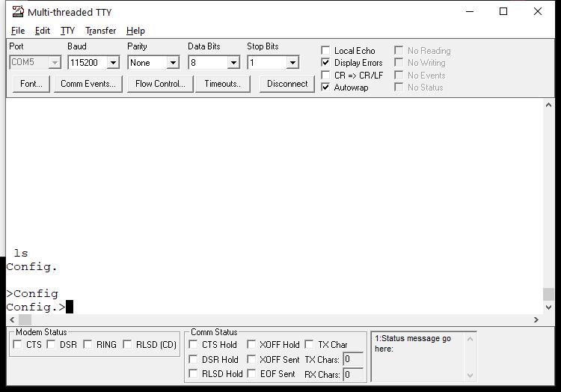This screenshot has height=392, width=561.
Task: Open the Timeouts.. dialog
Action: pyautogui.click(x=223, y=84)
